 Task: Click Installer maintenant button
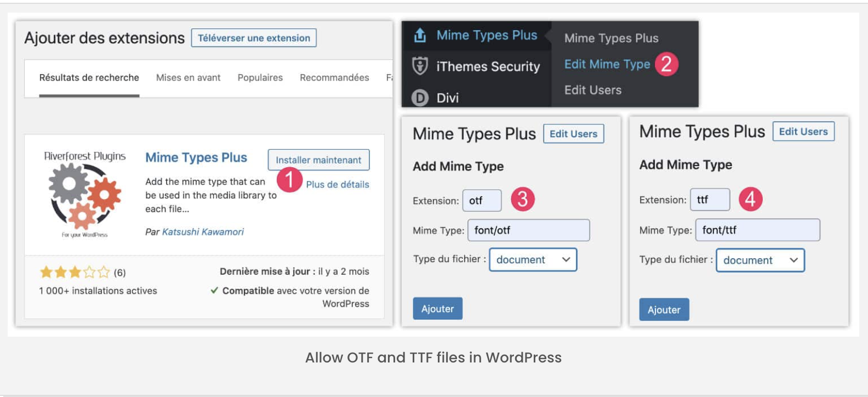coord(318,160)
